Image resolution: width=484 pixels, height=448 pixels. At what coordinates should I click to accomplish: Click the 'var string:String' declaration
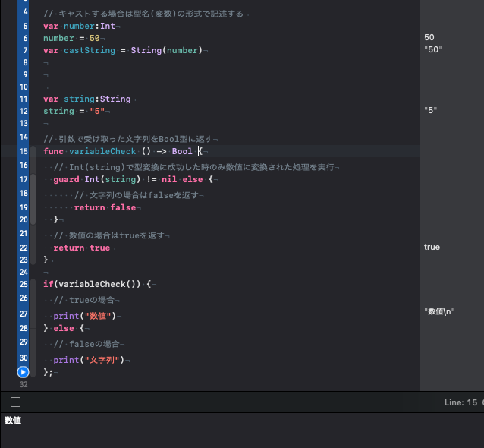[x=87, y=99]
